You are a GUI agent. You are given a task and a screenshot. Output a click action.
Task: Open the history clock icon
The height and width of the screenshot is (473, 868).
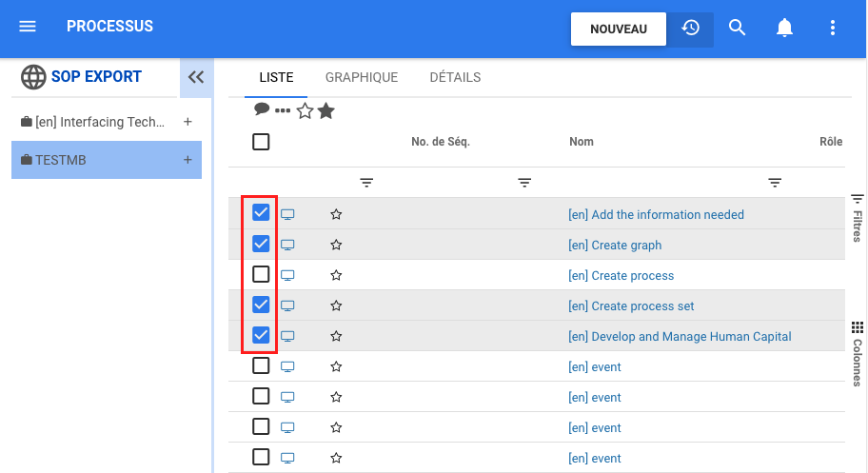click(x=691, y=29)
